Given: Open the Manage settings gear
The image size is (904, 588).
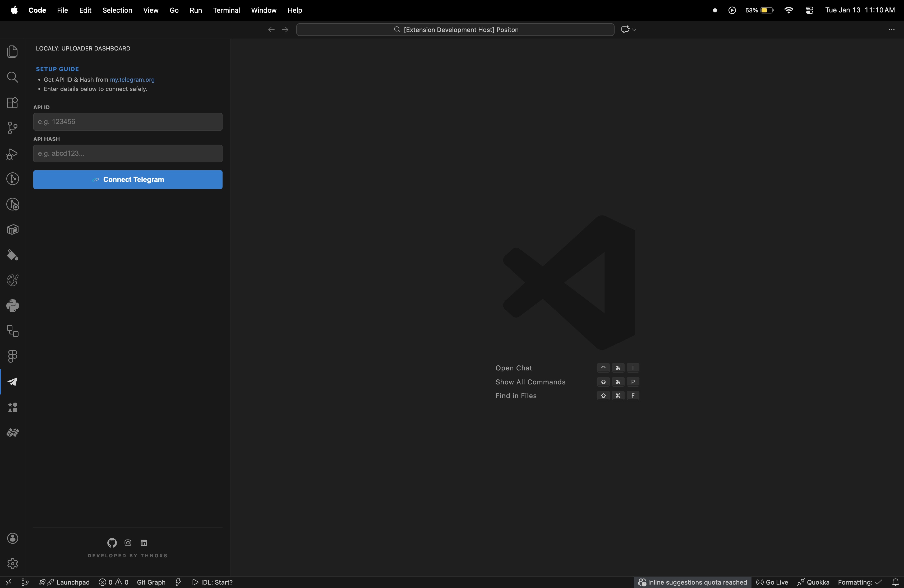Looking at the screenshot, I should (12, 564).
